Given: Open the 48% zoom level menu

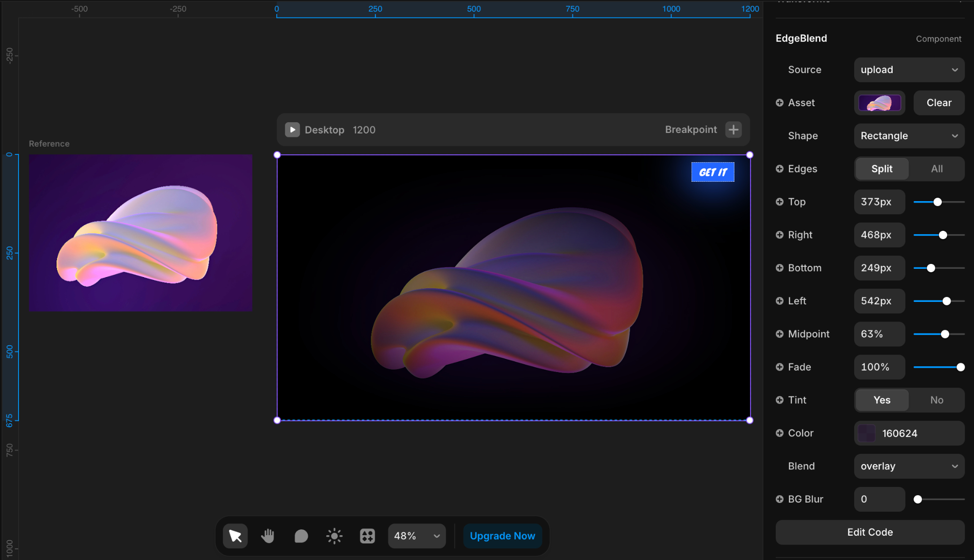Looking at the screenshot, I should 416,536.
